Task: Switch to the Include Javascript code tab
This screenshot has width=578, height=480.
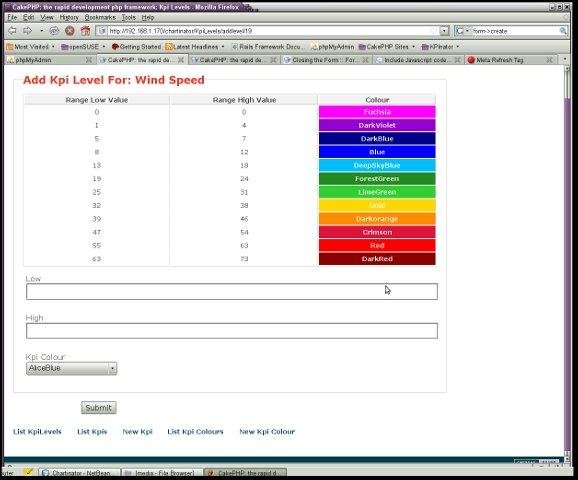Action: click(x=418, y=60)
